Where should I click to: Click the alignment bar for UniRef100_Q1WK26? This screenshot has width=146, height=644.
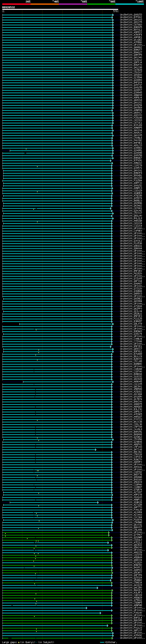coord(54,502)
